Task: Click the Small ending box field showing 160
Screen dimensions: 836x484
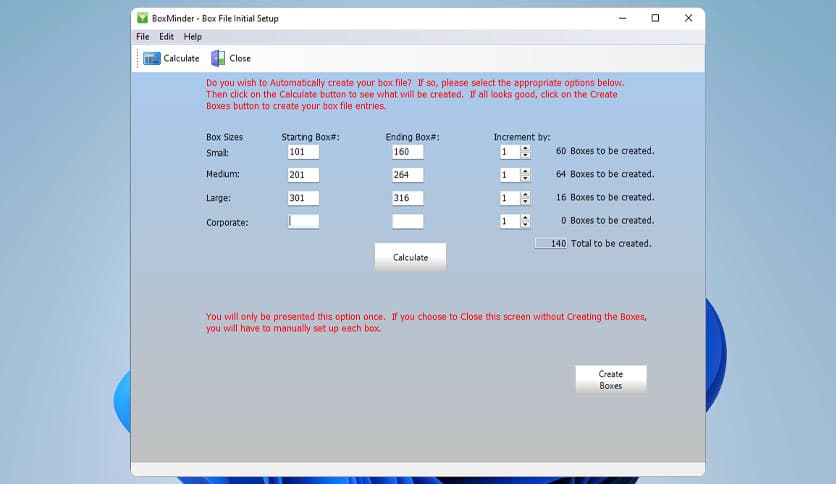Action: click(407, 152)
